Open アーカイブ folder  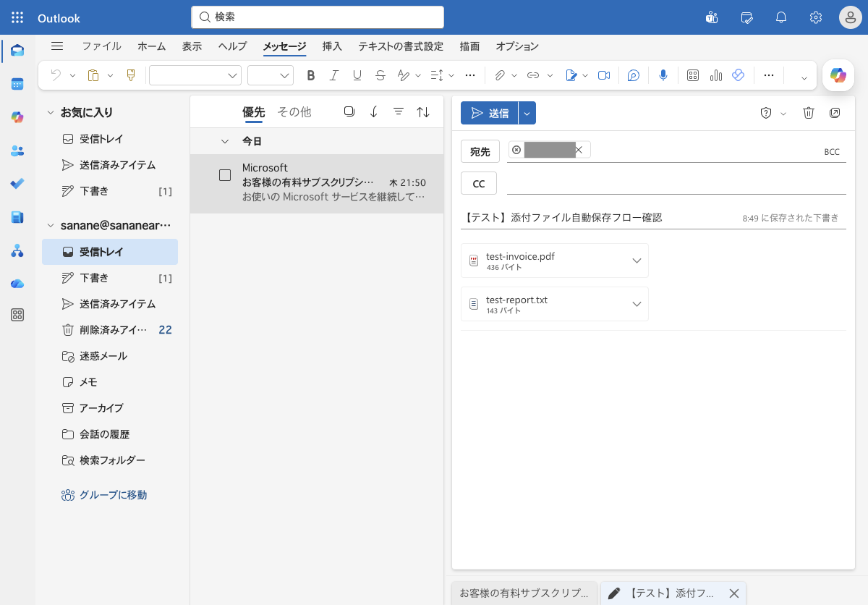pyautogui.click(x=101, y=408)
